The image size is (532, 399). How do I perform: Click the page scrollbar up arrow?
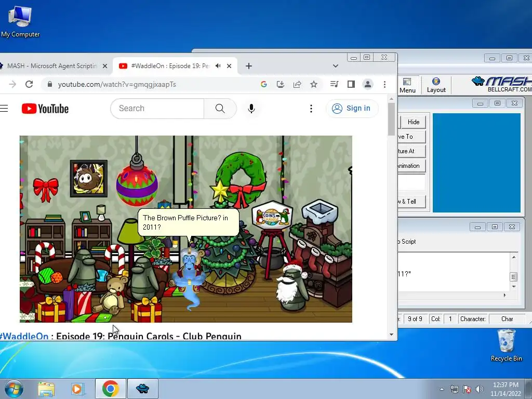[x=391, y=99]
